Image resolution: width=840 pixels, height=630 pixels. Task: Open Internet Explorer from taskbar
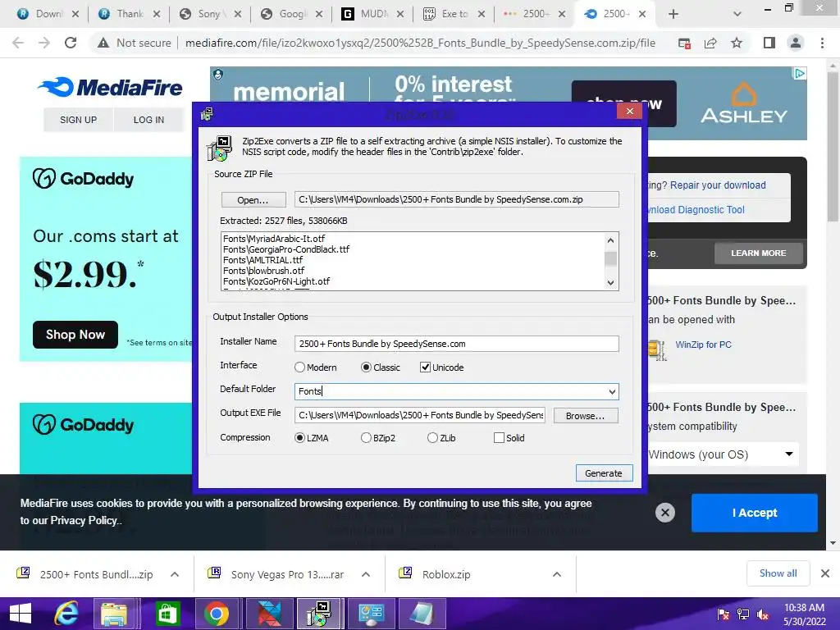[66, 614]
